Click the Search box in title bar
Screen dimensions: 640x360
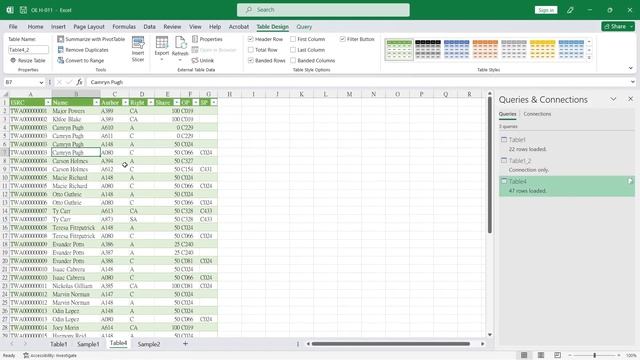(323, 10)
